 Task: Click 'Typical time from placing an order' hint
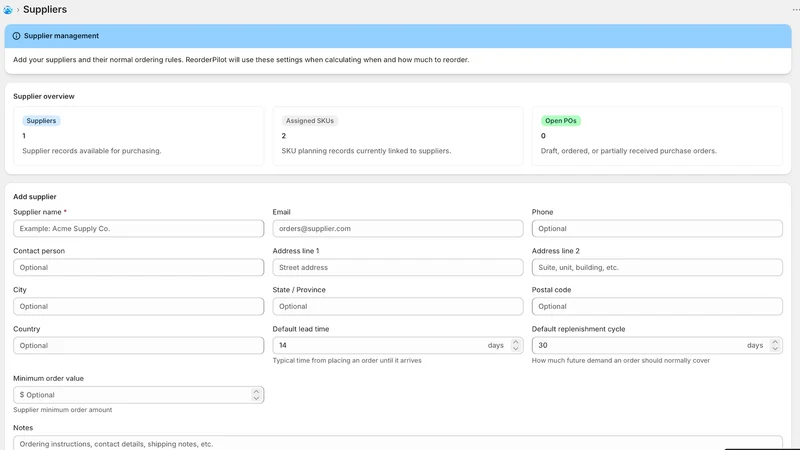(x=347, y=361)
